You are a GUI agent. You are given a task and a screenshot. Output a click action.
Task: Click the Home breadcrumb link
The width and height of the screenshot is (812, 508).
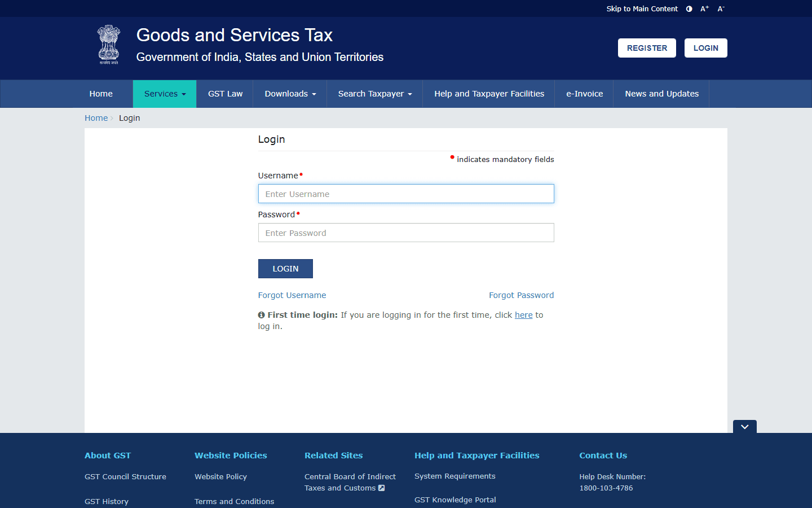pos(96,118)
